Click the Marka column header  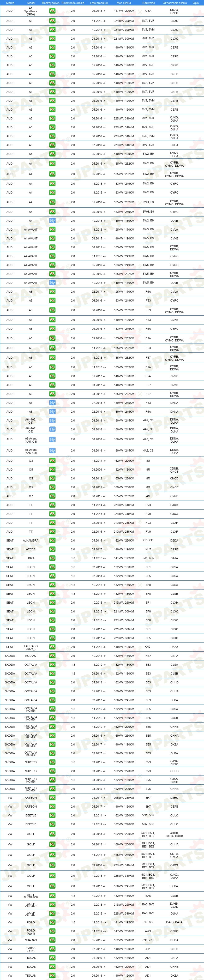[x=10, y=3]
